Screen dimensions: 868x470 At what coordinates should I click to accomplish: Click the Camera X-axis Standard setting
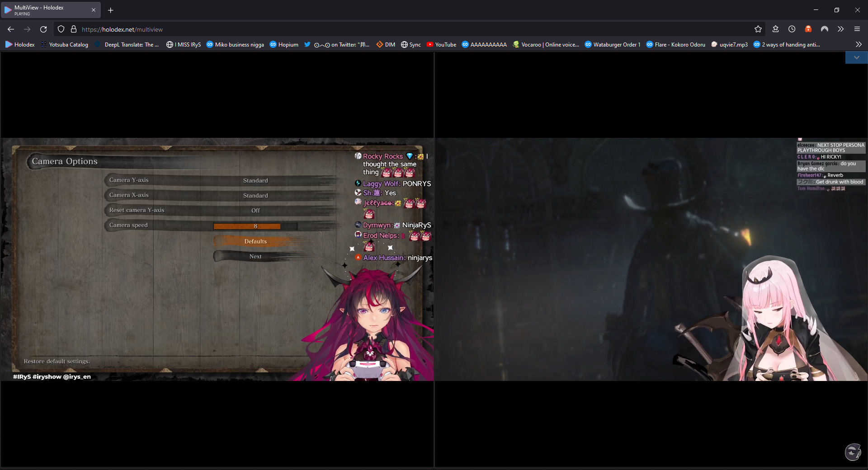coord(222,195)
